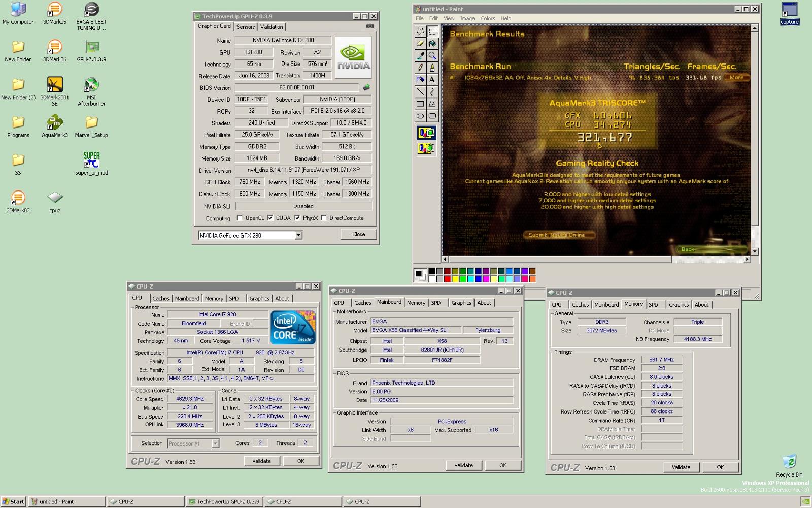This screenshot has height=508, width=812.
Task: Toggle the DirectCompute checkbox in GPU-Z
Action: [324, 218]
